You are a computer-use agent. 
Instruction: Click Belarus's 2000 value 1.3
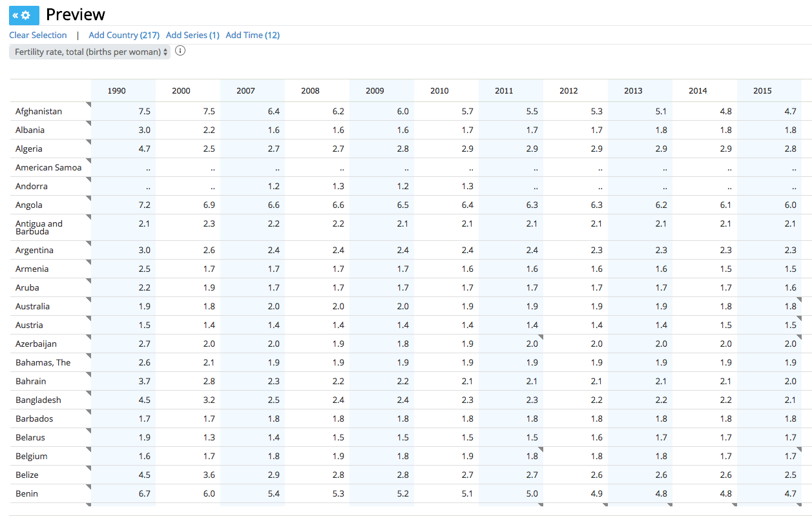tap(209, 437)
